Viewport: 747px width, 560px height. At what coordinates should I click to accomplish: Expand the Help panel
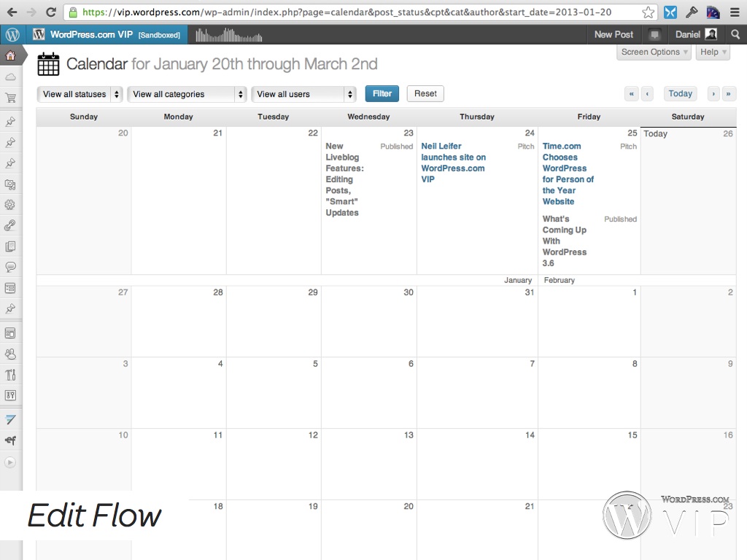(x=713, y=52)
